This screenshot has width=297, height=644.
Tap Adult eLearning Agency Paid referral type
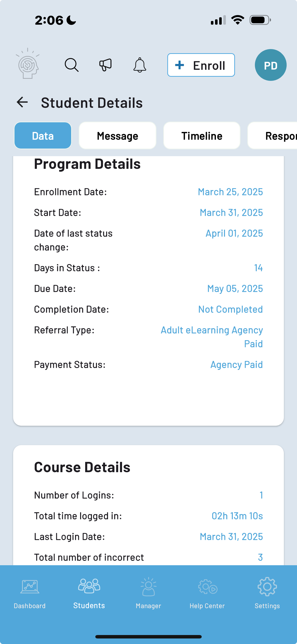pos(212,337)
